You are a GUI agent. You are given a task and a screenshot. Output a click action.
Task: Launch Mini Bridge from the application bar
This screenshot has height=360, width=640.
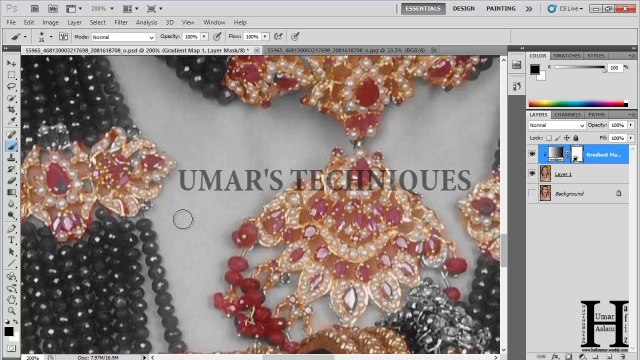[53, 8]
